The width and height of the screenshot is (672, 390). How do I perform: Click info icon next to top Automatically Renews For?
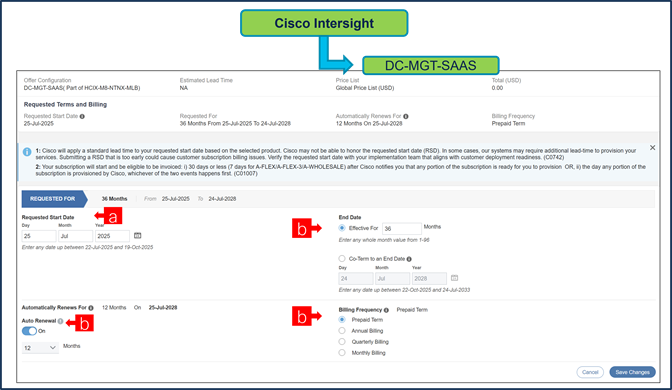coord(406,116)
